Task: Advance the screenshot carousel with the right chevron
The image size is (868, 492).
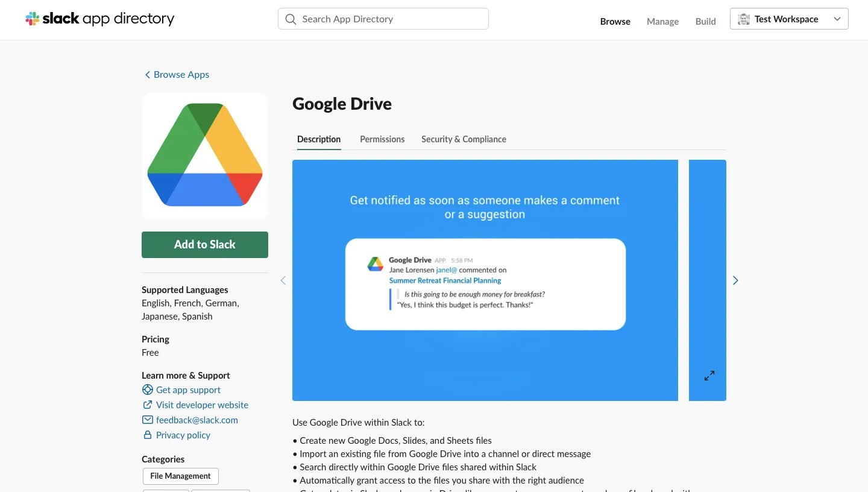Action: click(735, 280)
